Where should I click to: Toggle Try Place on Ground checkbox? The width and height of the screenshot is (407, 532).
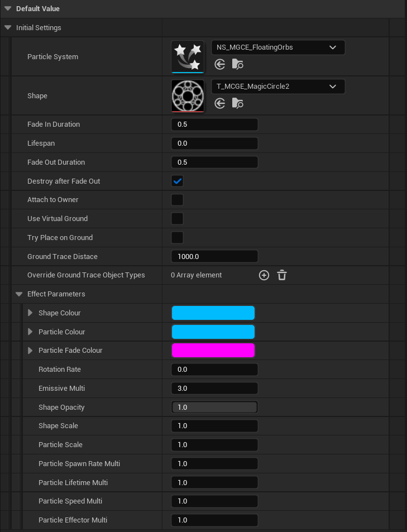coord(178,238)
